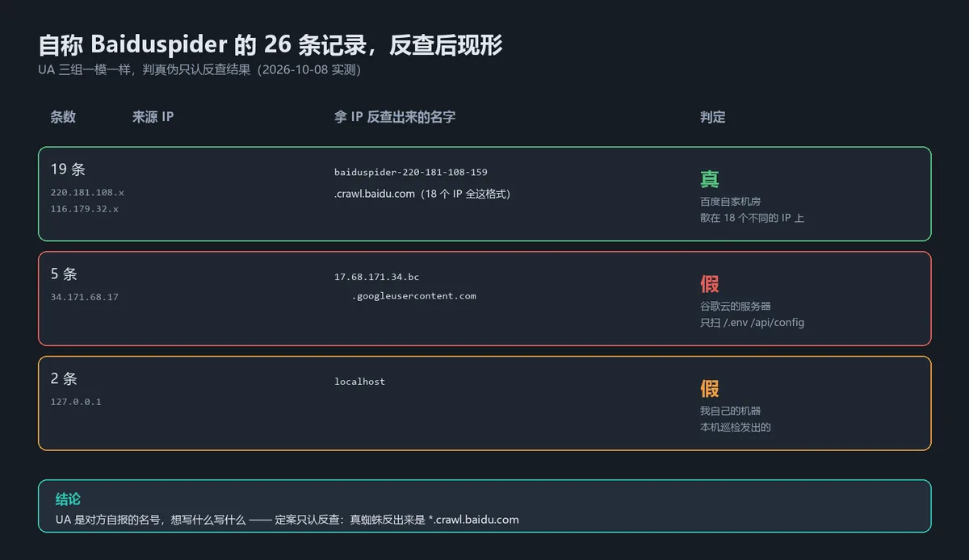Click the text 我自己的机器
Viewport: 969px width, 560px height.
coord(730,411)
